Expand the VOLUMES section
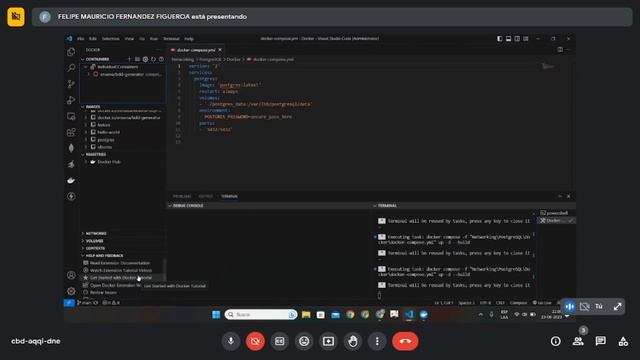 coord(94,241)
